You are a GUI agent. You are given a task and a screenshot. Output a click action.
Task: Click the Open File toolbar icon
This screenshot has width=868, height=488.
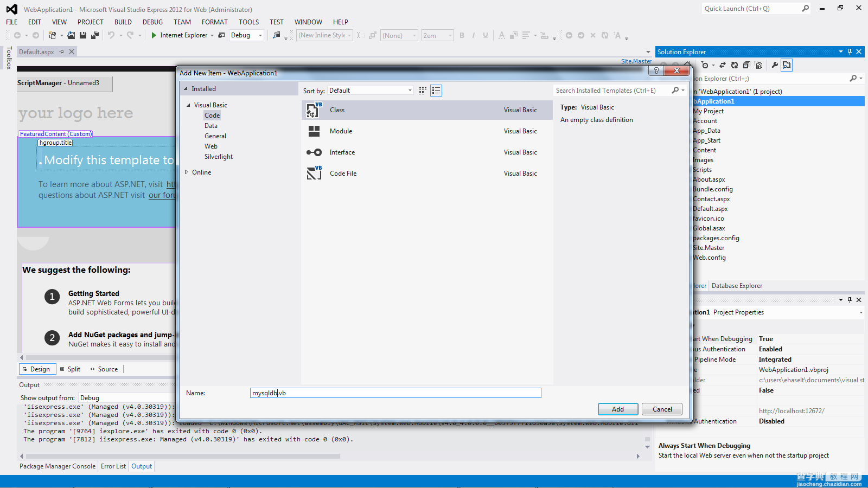(x=71, y=35)
